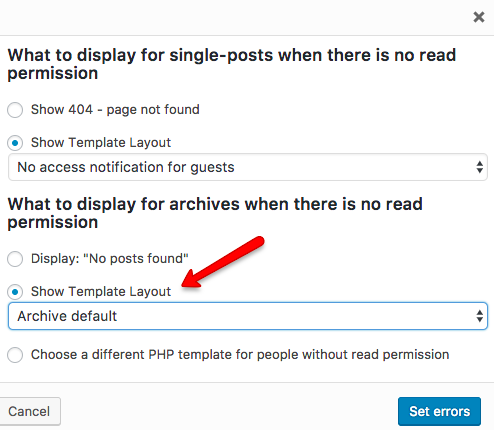Enable the different PHP template radio option
The image size is (494, 430).
point(15,355)
